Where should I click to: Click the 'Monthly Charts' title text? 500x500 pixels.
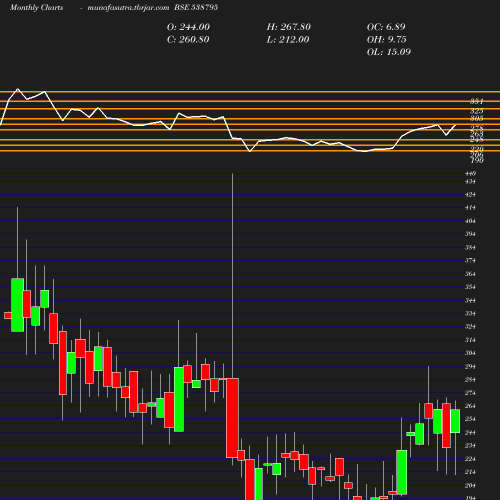click(x=36, y=7)
